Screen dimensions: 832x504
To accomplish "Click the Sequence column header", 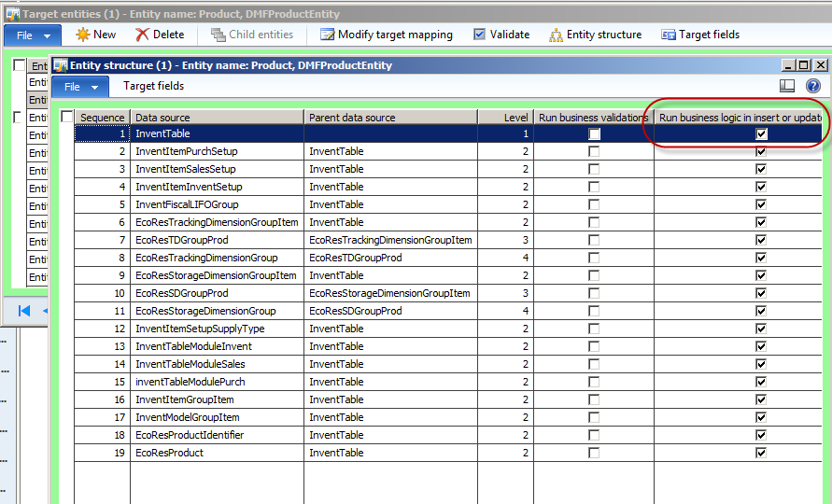I will point(102,118).
